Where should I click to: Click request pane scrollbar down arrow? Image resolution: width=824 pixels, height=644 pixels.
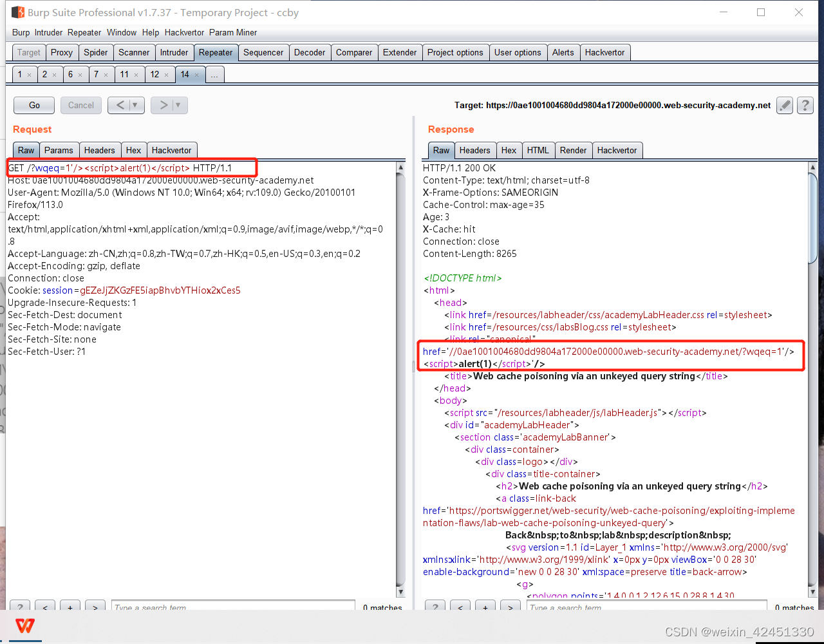pyautogui.click(x=400, y=592)
